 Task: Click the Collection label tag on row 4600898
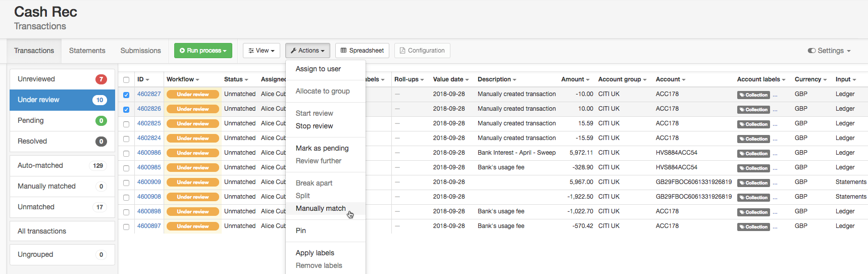pos(753,212)
